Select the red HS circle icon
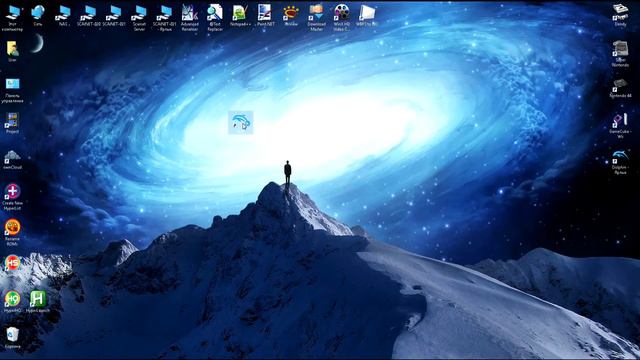640x360 pixels. pyautogui.click(x=12, y=263)
